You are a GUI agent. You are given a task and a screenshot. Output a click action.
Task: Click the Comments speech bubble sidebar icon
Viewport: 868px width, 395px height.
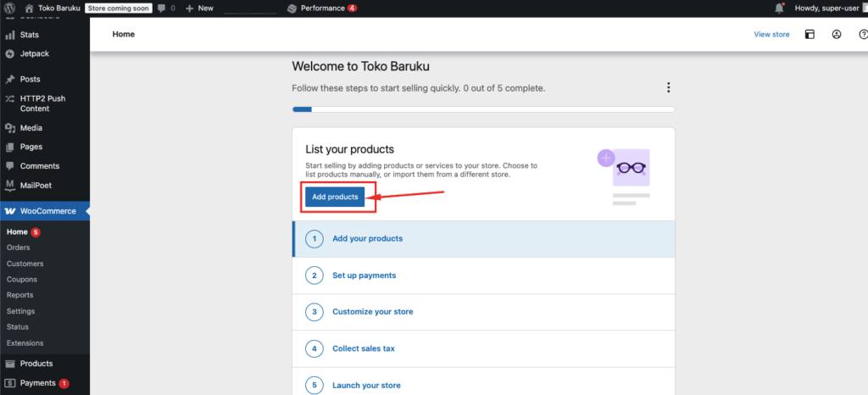tap(9, 166)
